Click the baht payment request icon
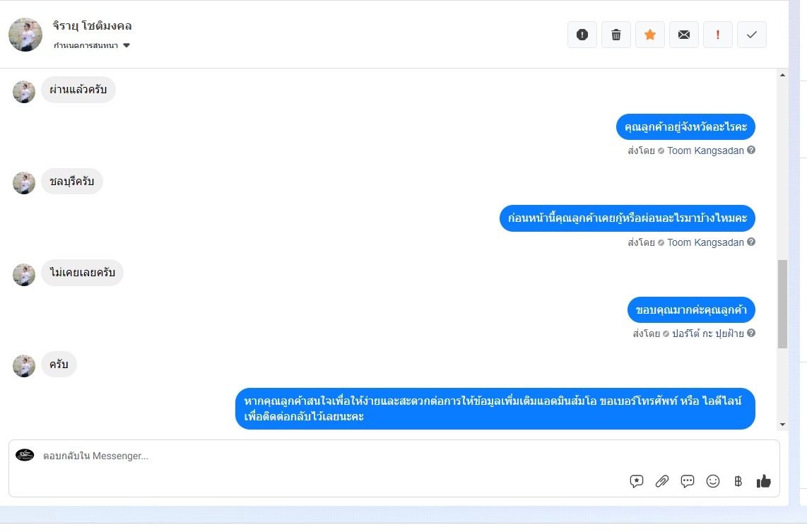The height and width of the screenshot is (532, 807). click(x=738, y=481)
